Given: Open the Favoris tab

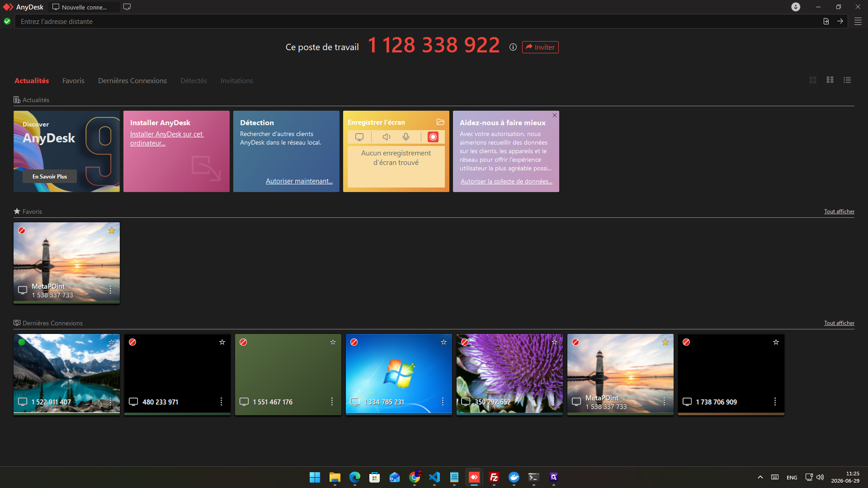Looking at the screenshot, I should pyautogui.click(x=73, y=80).
